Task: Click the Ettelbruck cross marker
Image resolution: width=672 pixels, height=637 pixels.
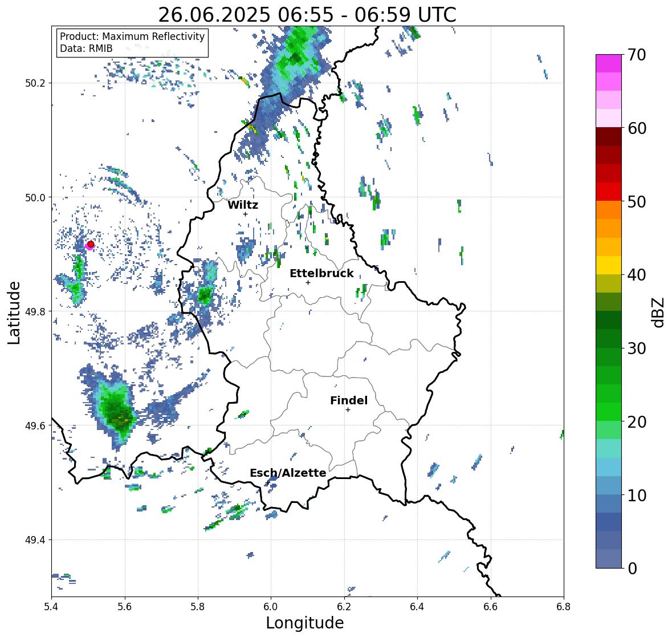Action: point(308,282)
